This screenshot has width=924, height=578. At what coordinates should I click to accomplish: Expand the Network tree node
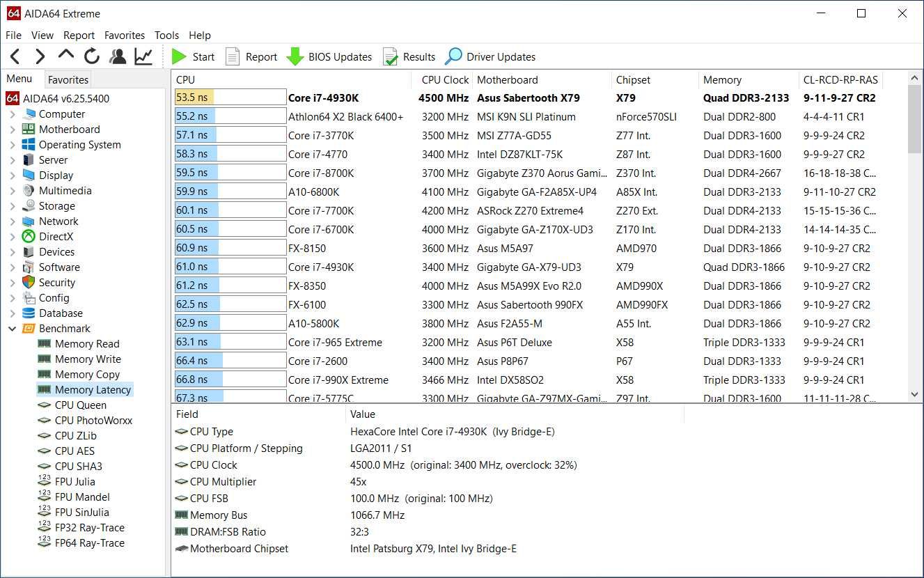pos(13,221)
